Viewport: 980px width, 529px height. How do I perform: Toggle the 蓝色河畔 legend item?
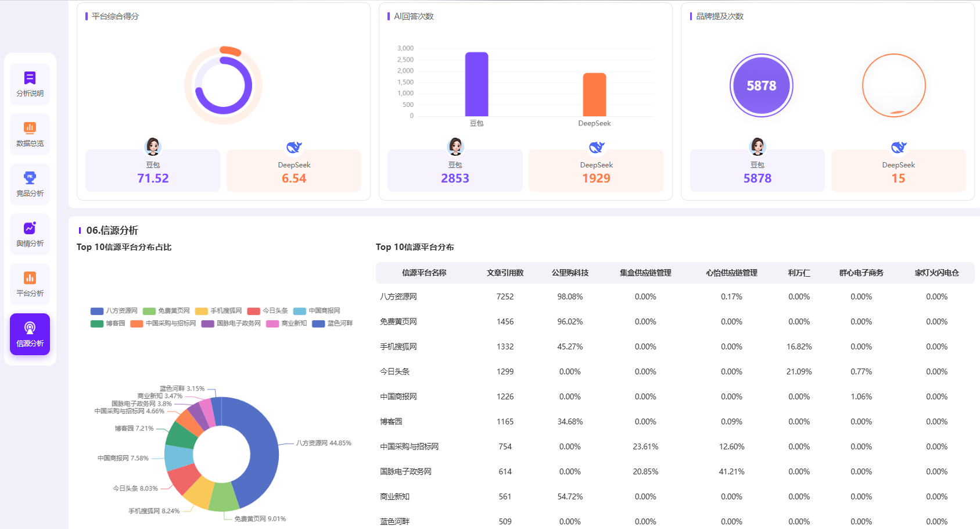[x=332, y=323]
